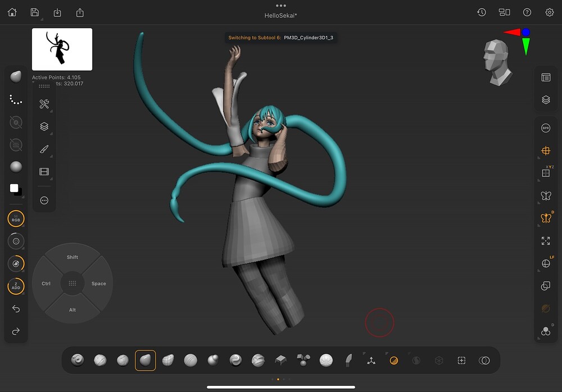Open the paintbrush menu in floating palette
This screenshot has width=562, height=392.
tap(44, 149)
